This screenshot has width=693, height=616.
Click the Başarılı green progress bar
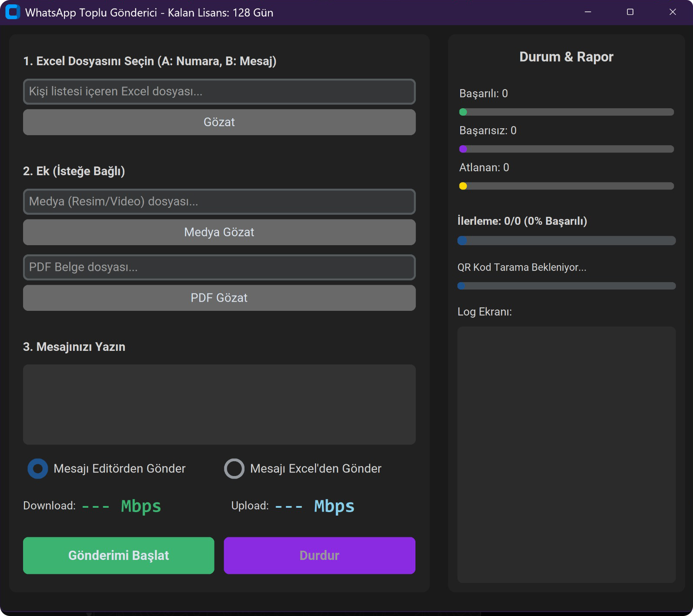(566, 112)
